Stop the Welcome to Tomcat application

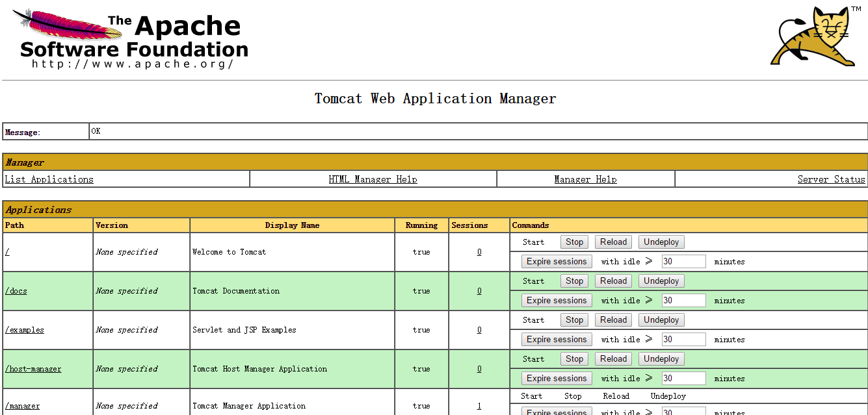575,242
